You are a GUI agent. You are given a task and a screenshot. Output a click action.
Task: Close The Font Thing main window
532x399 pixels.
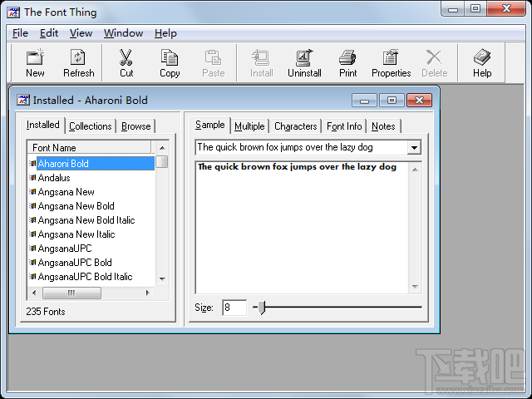[506, 8]
